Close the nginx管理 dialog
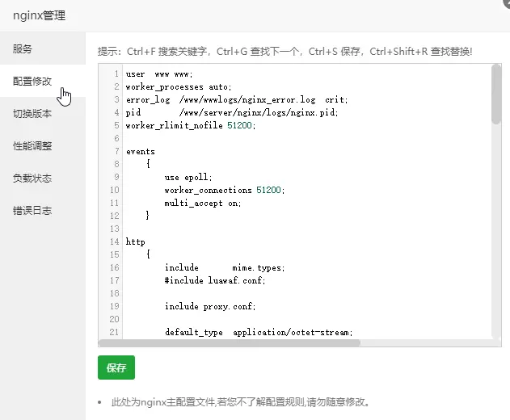The image size is (510, 420). (x=506, y=2)
